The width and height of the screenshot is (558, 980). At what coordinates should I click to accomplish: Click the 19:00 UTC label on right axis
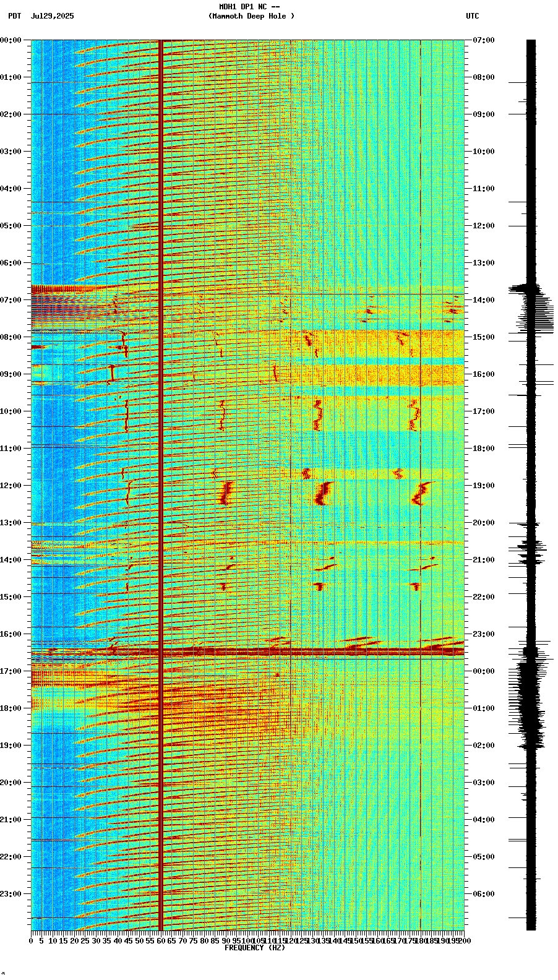484,486
